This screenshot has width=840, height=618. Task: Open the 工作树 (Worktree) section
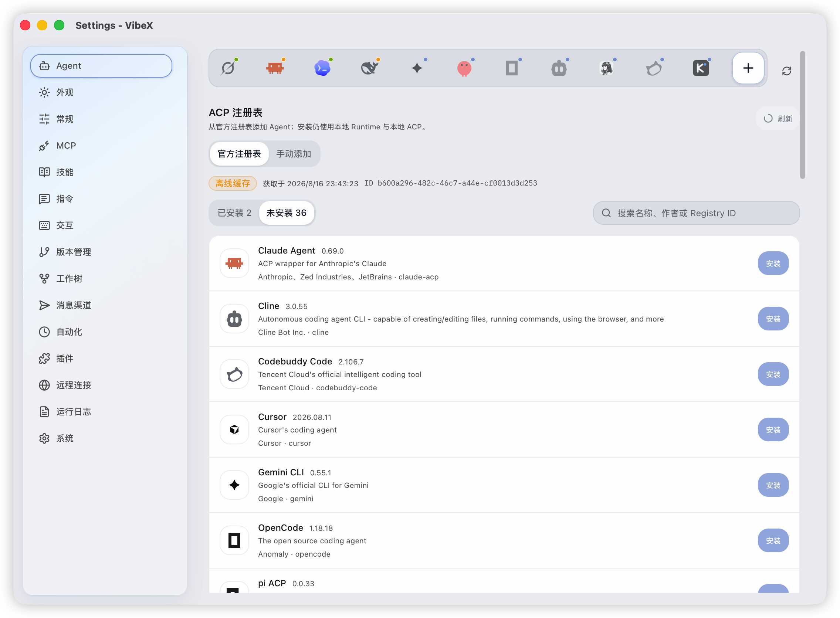[x=101, y=279]
